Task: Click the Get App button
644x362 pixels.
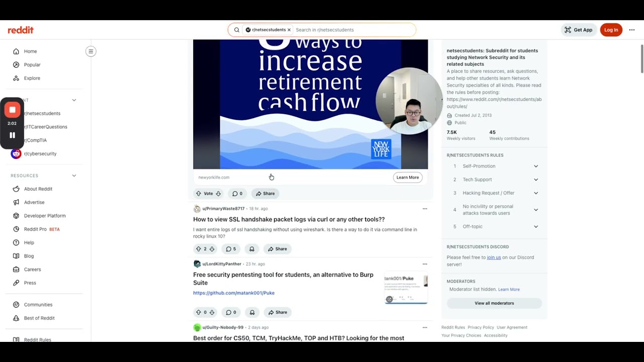Action: point(579,30)
